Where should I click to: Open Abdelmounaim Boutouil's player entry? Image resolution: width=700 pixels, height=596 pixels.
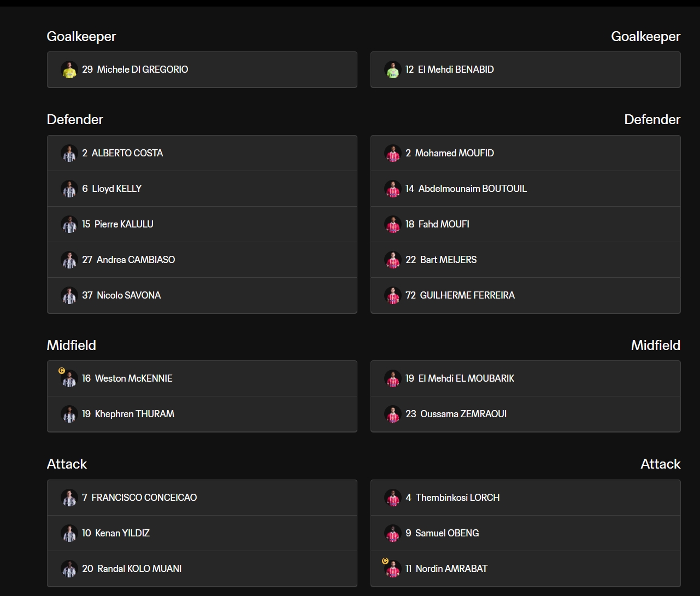526,189
